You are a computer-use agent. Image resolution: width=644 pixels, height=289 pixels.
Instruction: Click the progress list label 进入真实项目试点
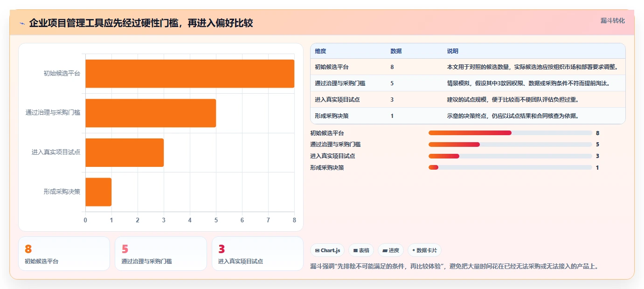pos(332,156)
